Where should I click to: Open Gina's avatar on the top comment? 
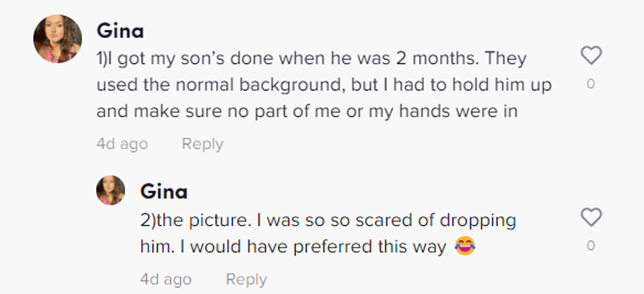pyautogui.click(x=58, y=39)
